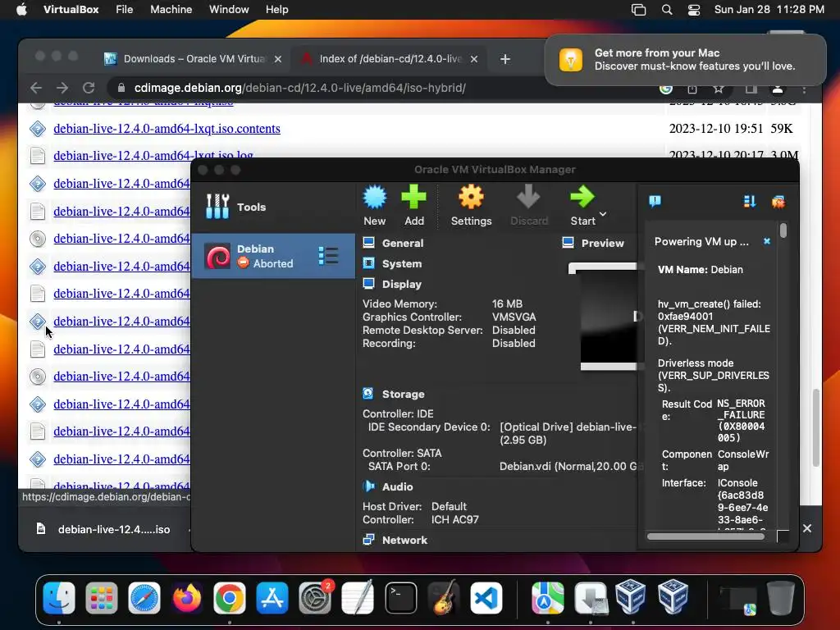Viewport: 840px width, 630px height.
Task: Click the Chrome forward arrow
Action: 62,88
